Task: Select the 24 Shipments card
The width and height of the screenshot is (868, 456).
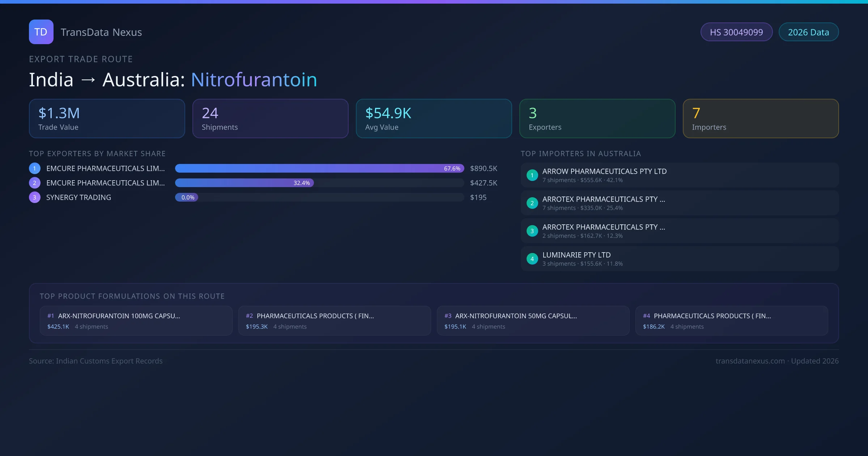Action: [270, 118]
